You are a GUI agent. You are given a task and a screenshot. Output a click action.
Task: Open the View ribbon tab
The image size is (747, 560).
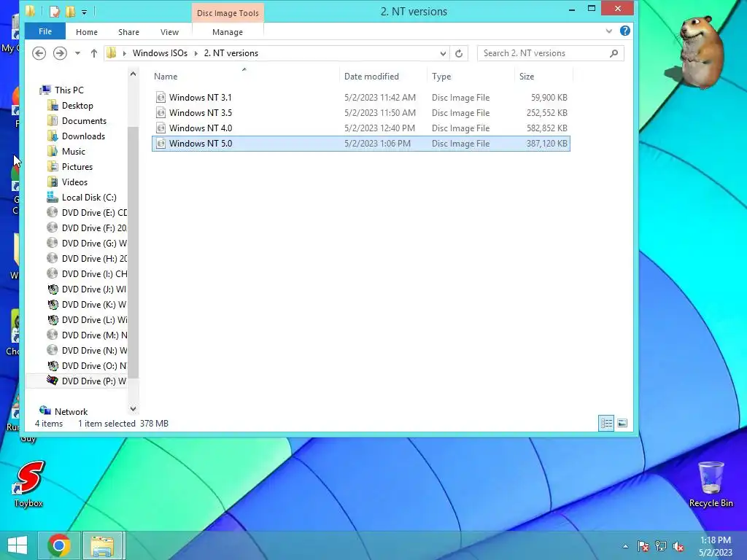pyautogui.click(x=169, y=32)
